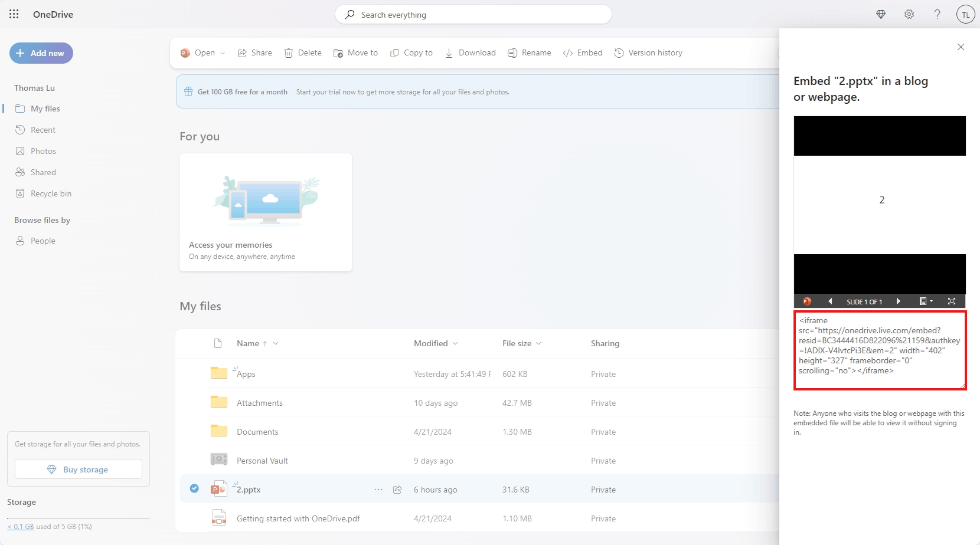980x545 pixels.
Task: Open the Embed tool for 2.pptx
Action: [x=583, y=52]
